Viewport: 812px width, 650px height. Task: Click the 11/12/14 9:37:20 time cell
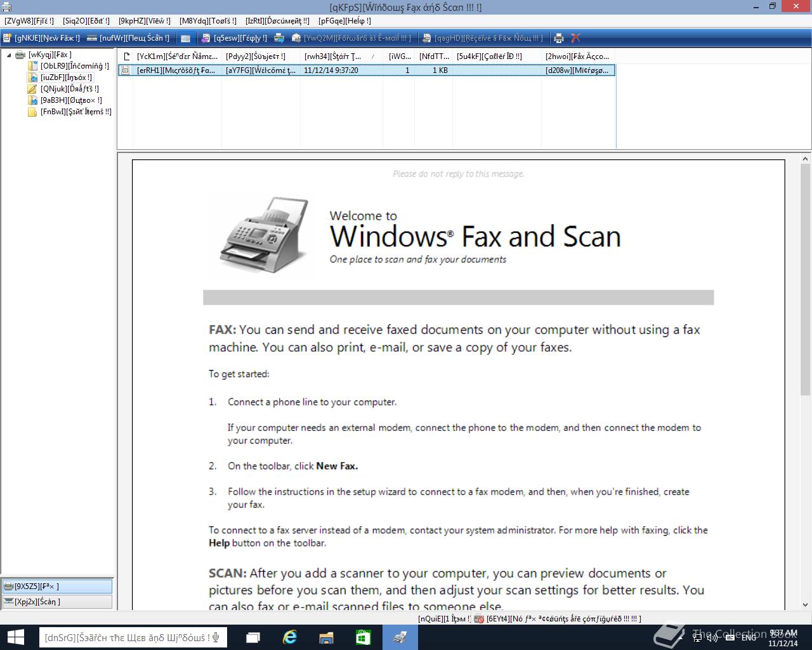pos(331,70)
